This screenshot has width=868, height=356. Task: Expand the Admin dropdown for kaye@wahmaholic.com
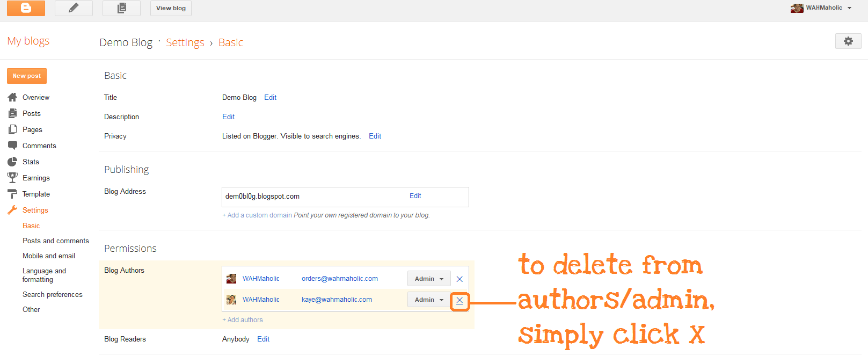429,300
